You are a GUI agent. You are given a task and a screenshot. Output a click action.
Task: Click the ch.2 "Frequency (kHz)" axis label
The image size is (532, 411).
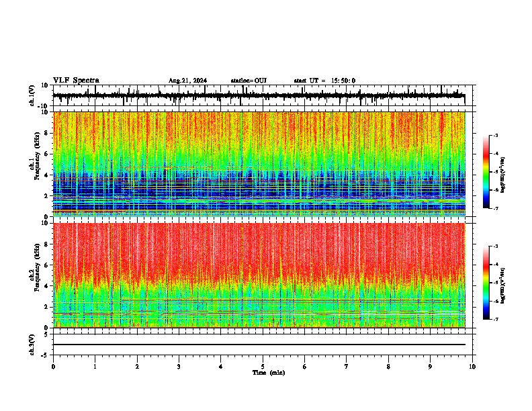37,267
